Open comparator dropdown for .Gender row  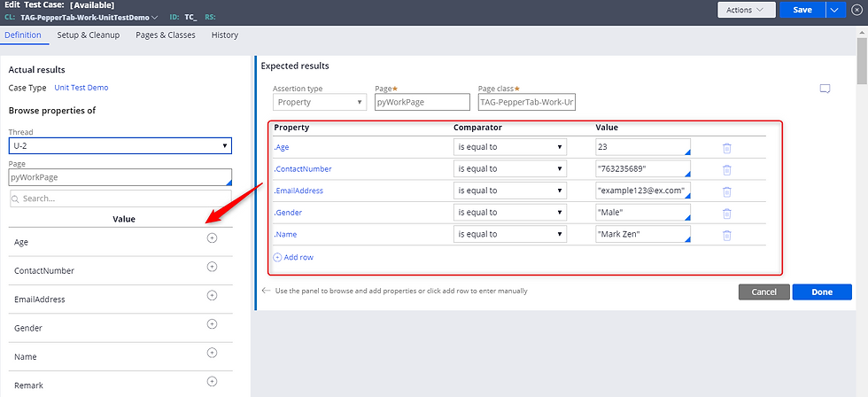tap(510, 212)
